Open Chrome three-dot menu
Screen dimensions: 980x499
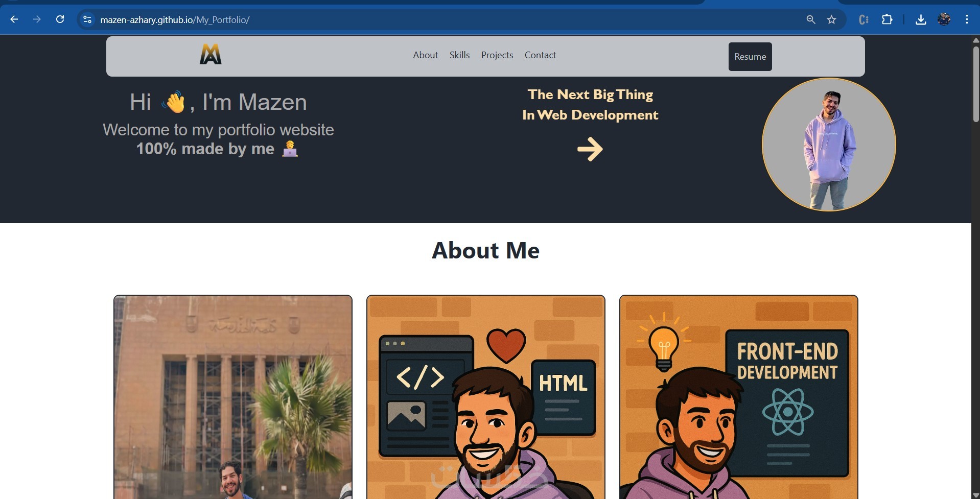point(967,19)
